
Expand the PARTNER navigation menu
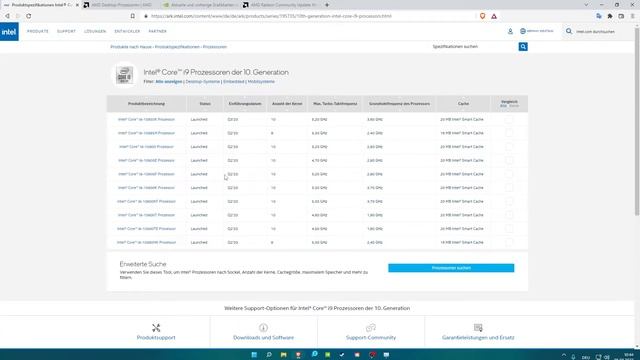tap(158, 31)
